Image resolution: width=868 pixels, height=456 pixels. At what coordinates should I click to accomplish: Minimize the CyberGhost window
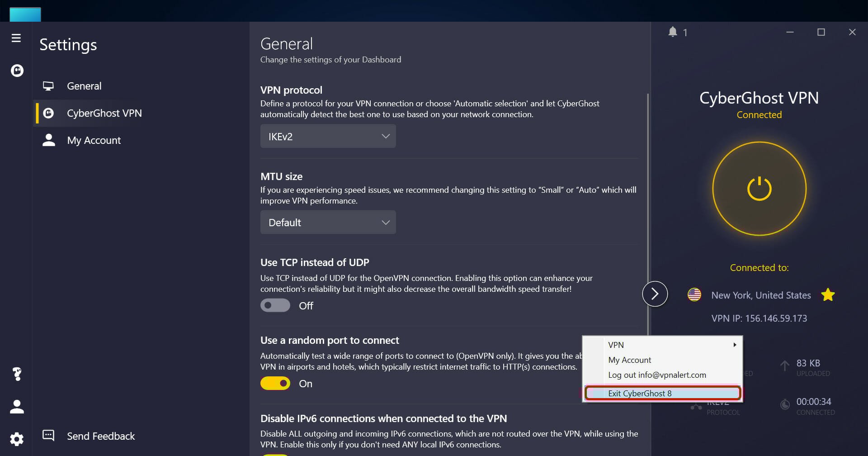click(790, 32)
